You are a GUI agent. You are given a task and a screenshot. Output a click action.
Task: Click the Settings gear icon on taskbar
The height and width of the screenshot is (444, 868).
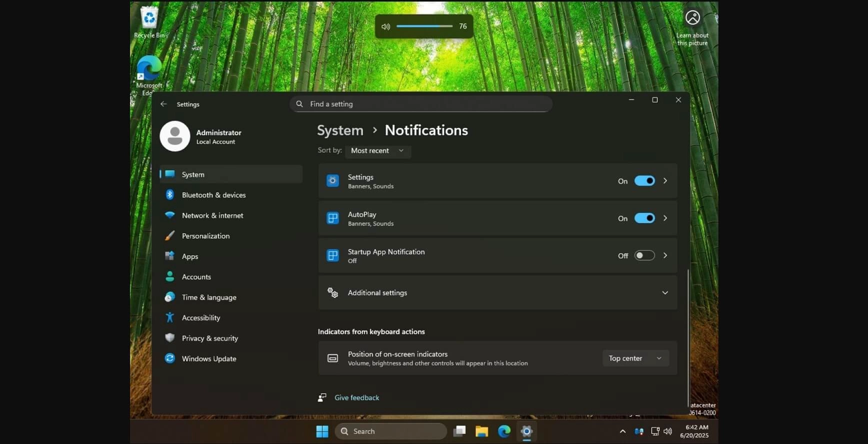[x=526, y=431]
